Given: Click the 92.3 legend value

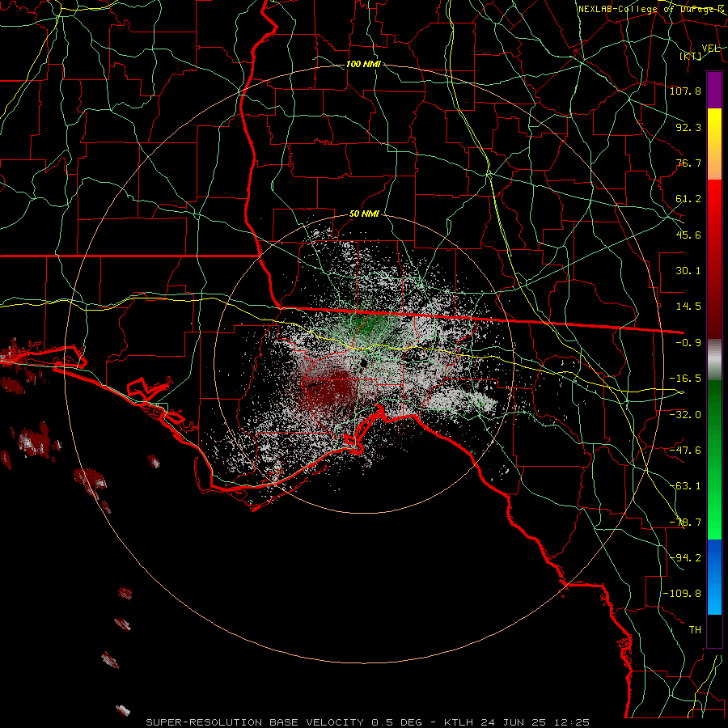Looking at the screenshot, I should [x=688, y=127].
